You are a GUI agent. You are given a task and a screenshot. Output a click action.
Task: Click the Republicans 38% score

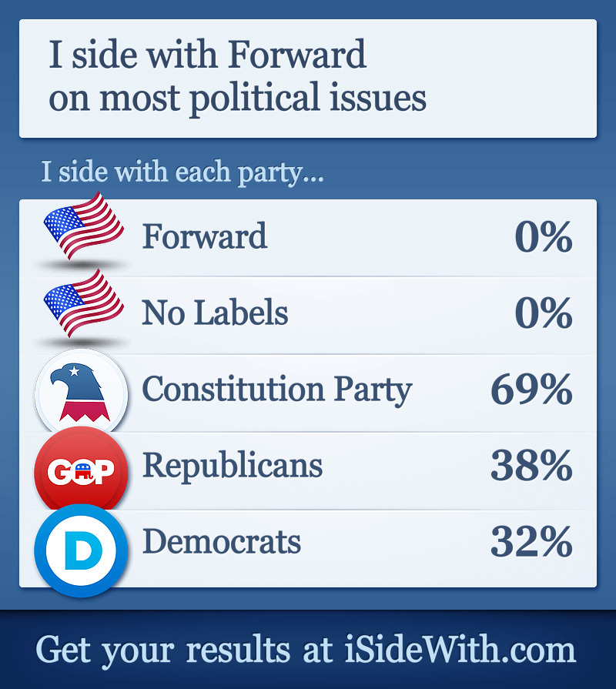[531, 465]
